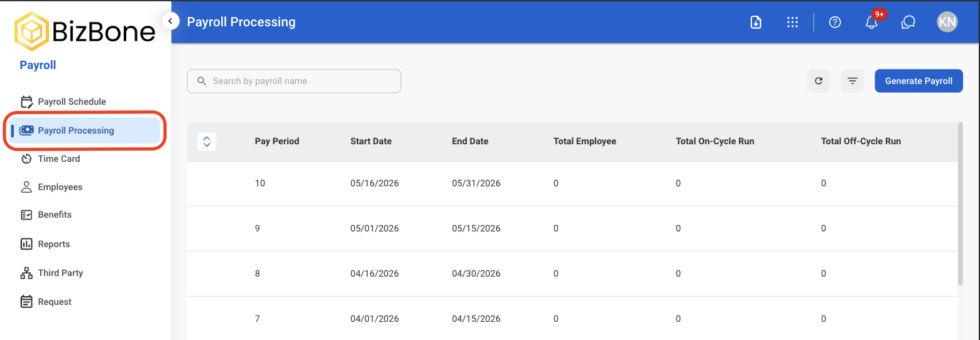Click the Payroll Schedule calendar icon
The height and width of the screenshot is (340, 980).
tap(26, 102)
